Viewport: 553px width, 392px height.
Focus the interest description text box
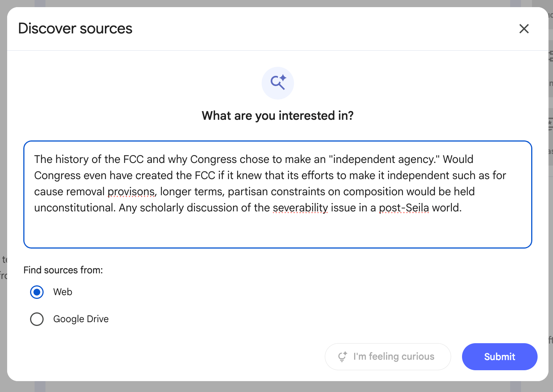(277, 229)
